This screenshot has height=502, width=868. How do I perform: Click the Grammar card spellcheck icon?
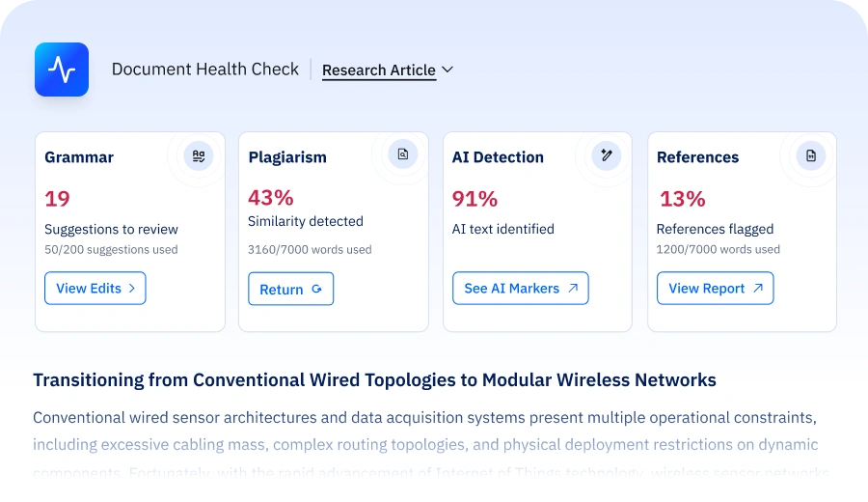coord(199,155)
